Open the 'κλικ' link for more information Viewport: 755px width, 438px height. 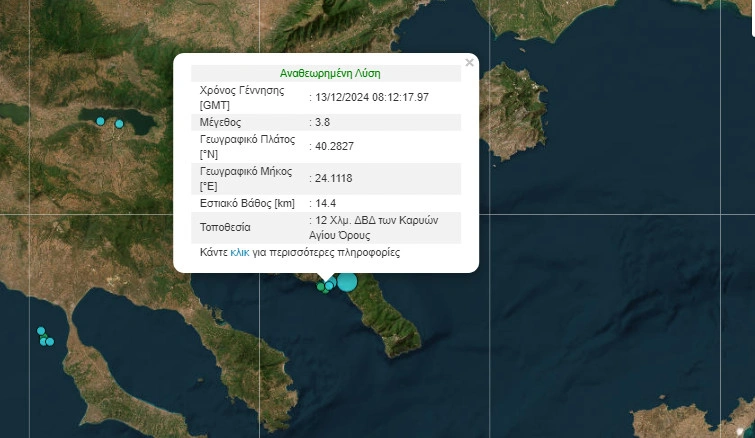tap(240, 253)
